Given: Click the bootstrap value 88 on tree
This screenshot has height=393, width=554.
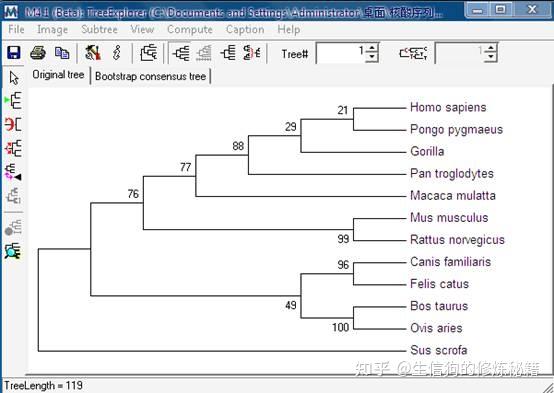Looking at the screenshot, I should tap(238, 146).
